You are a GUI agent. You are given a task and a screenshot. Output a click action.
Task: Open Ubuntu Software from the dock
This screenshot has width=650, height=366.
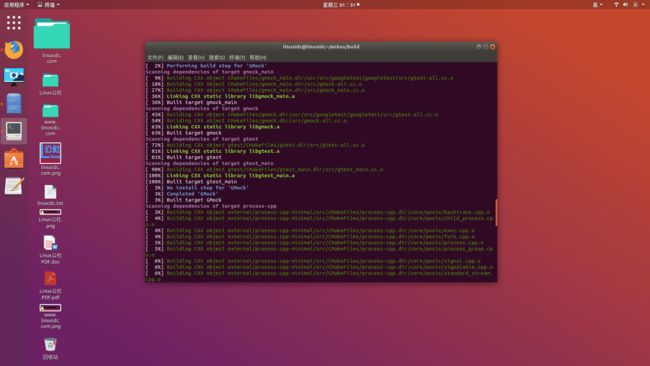pyautogui.click(x=14, y=158)
